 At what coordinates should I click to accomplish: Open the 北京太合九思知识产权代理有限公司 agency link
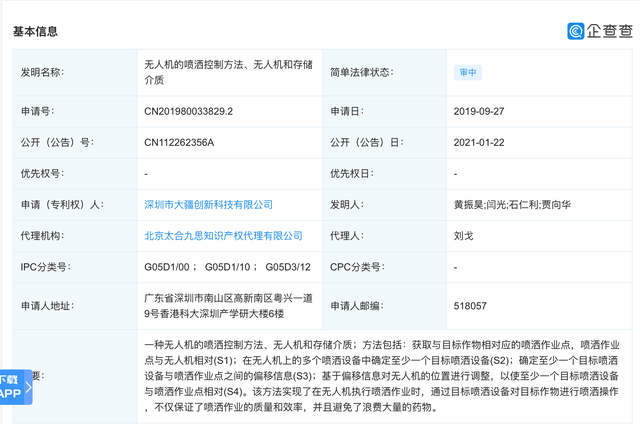(224, 236)
